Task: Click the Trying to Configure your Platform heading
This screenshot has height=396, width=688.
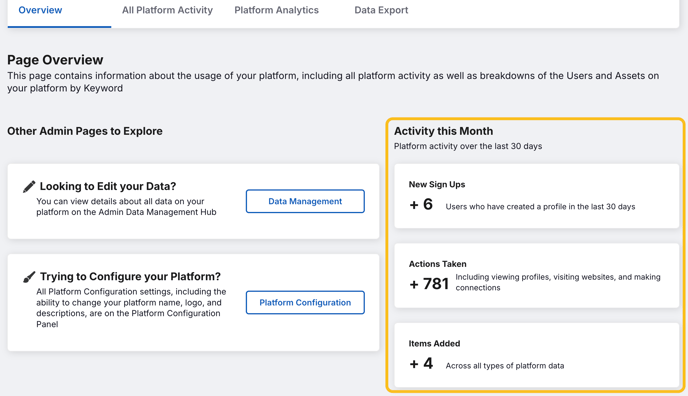Action: (x=130, y=277)
